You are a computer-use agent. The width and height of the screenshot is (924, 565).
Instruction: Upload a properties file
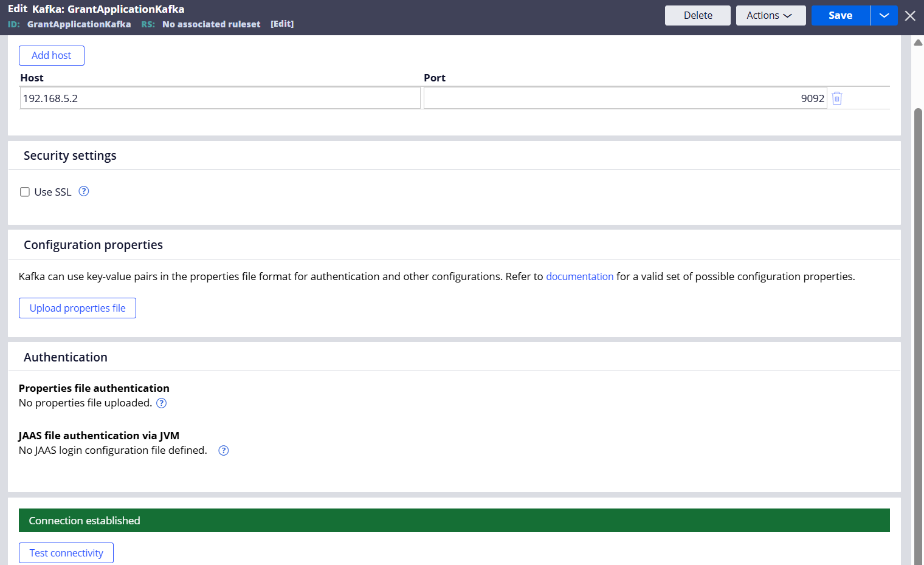(x=77, y=308)
